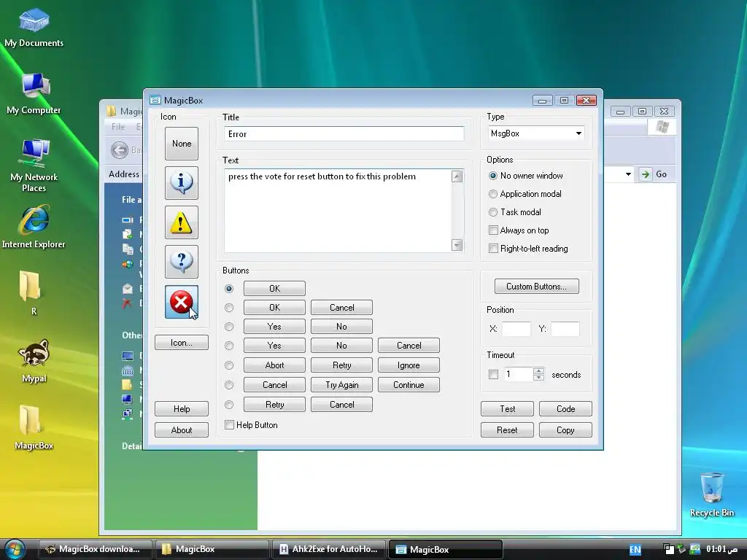Open Custom Buttons dialog
The height and width of the screenshot is (560, 747).
536,286
